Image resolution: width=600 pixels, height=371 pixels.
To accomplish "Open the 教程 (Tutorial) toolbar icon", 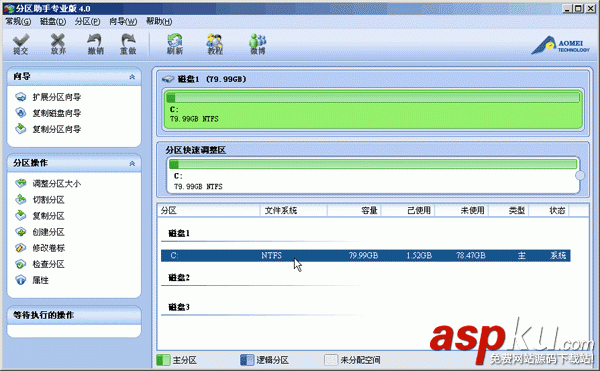I will click(215, 44).
